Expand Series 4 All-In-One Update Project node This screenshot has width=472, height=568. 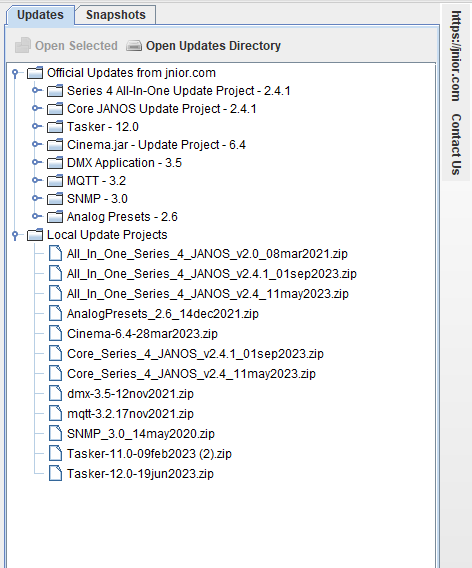pos(35,90)
